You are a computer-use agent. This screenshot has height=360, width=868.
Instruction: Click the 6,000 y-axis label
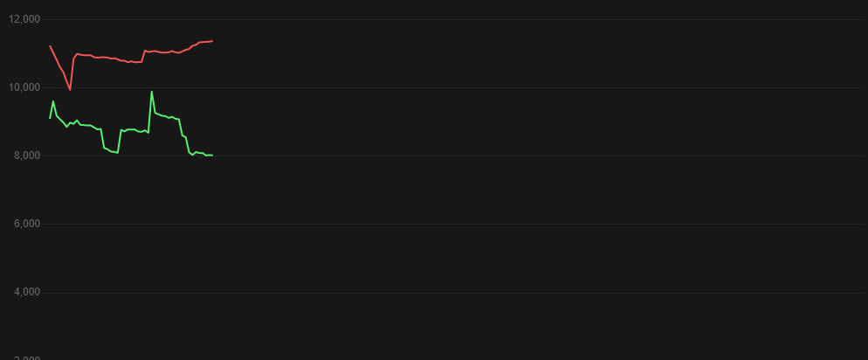[x=26, y=224]
